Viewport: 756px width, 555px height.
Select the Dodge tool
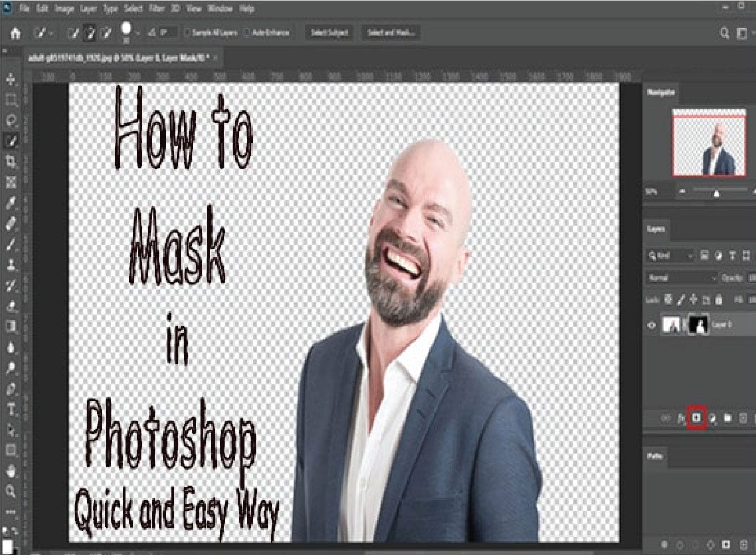click(x=11, y=368)
